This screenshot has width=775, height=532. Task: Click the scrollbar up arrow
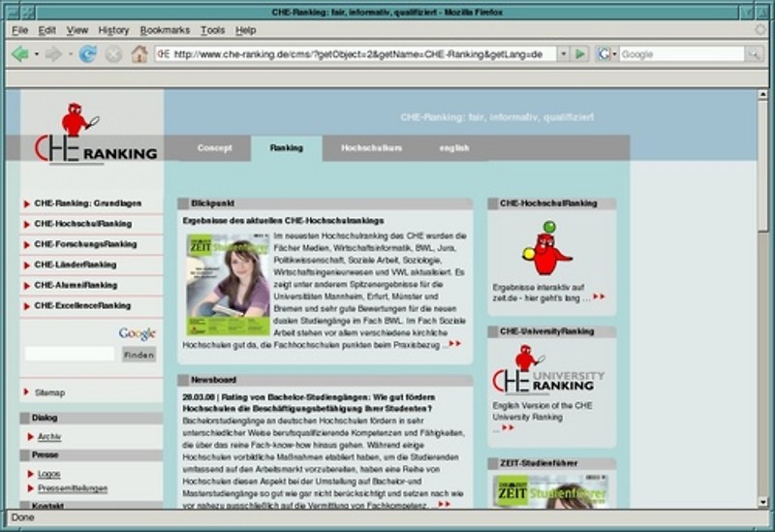pyautogui.click(x=762, y=94)
